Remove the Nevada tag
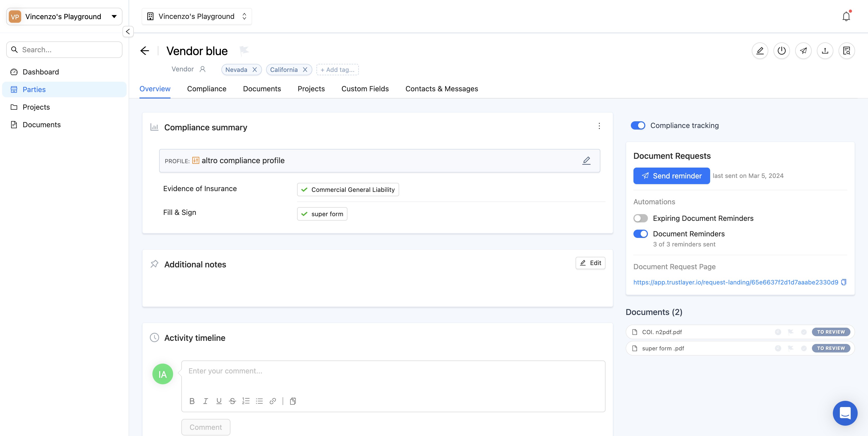Screen dimensions: 868x436 [x=255, y=70]
